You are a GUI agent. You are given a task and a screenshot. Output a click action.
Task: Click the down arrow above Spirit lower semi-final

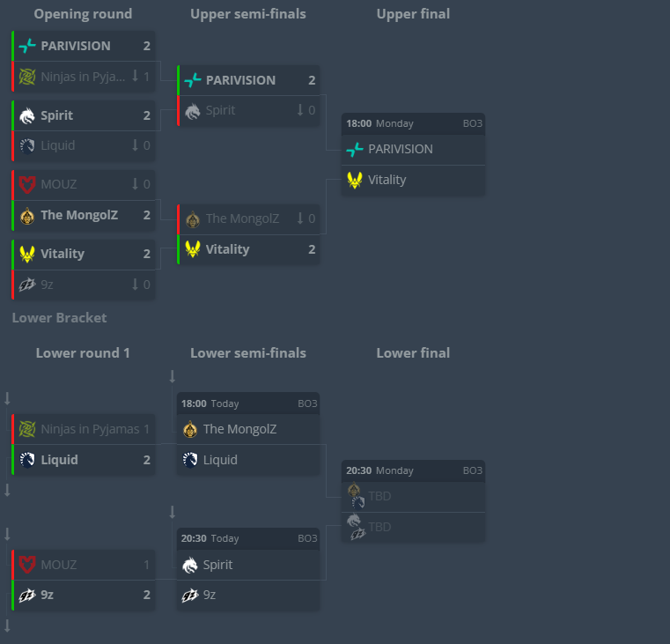tap(173, 512)
